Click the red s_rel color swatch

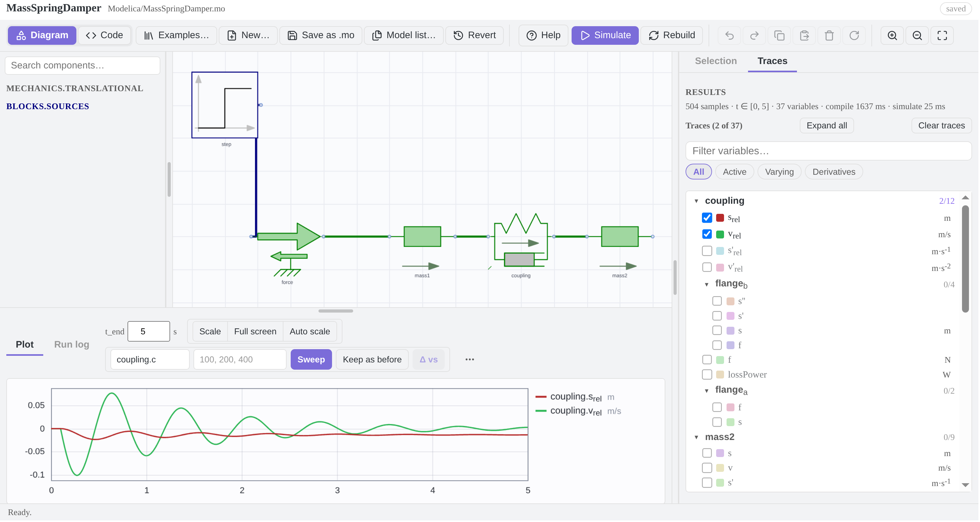click(720, 218)
